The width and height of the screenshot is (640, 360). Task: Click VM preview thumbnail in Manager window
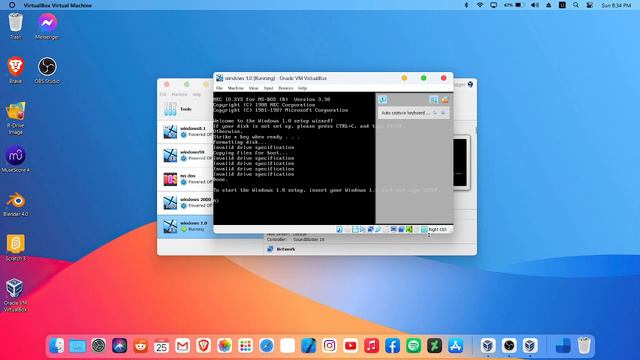coord(460,162)
